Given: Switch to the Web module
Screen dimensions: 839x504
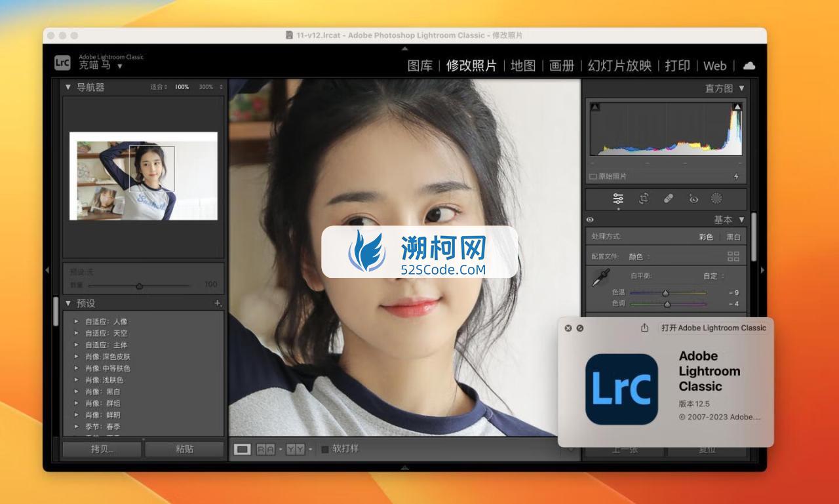Looking at the screenshot, I should click(x=715, y=66).
